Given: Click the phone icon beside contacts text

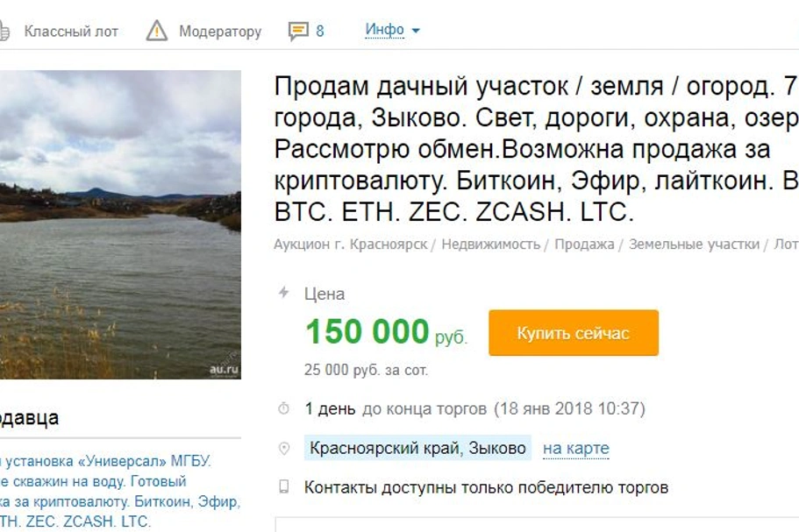Looking at the screenshot, I should (x=284, y=486).
